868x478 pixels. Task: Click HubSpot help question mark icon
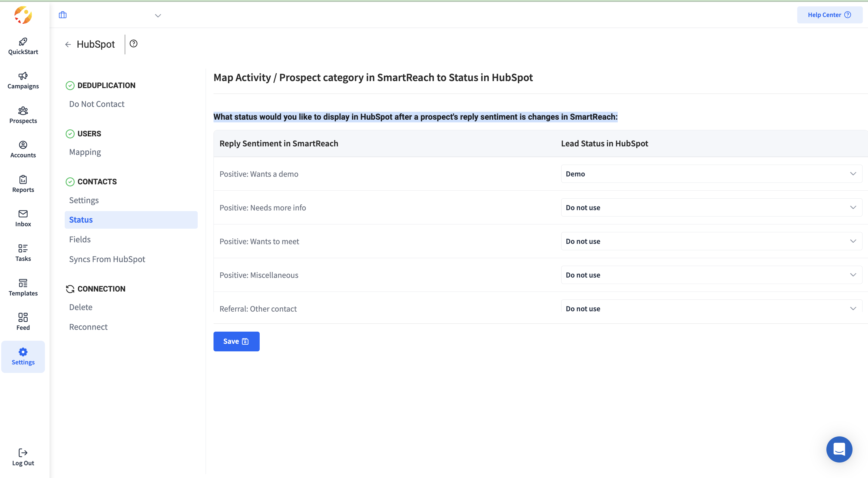133,44
